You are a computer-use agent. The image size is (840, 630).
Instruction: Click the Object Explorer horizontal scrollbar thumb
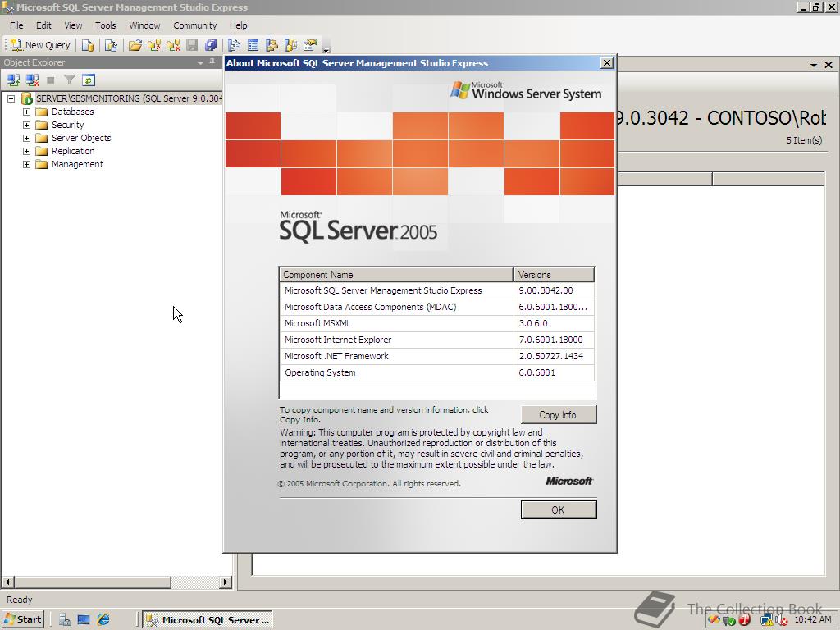(93, 582)
